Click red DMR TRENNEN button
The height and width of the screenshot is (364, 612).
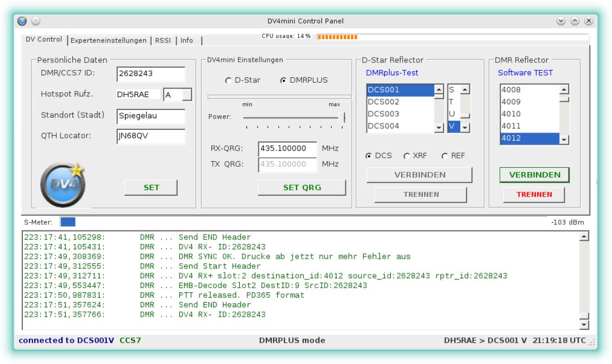(x=534, y=194)
